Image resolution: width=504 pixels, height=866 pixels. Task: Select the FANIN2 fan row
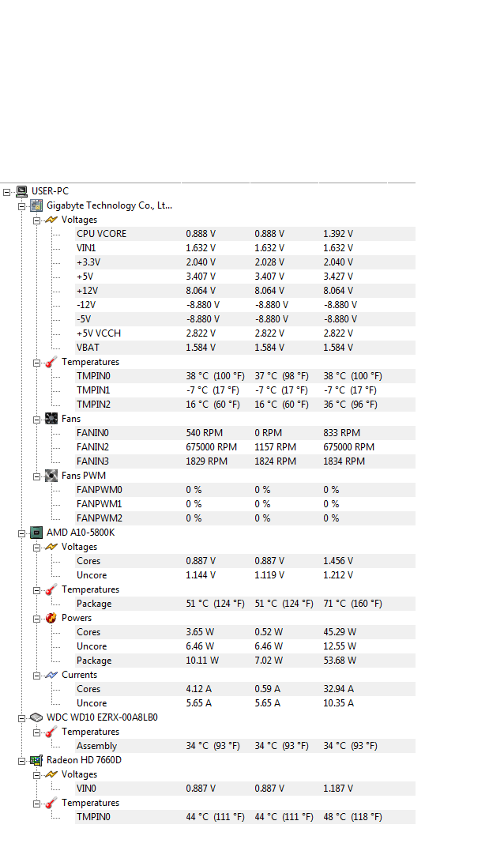pos(245,446)
